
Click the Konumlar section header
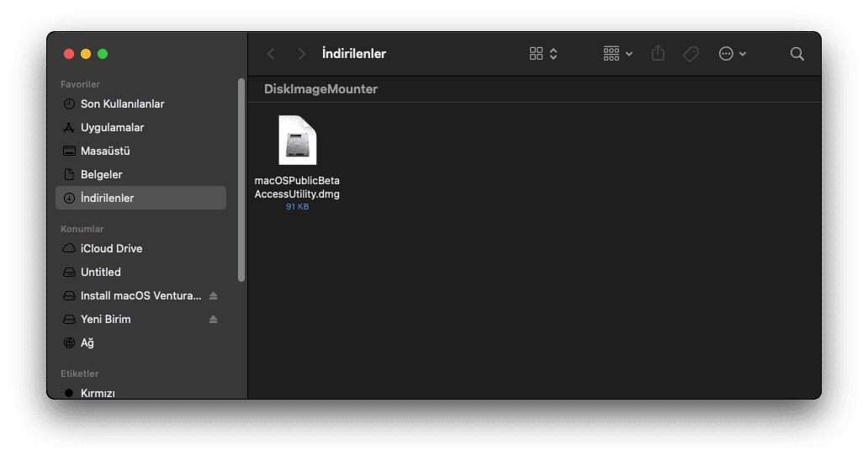82,229
